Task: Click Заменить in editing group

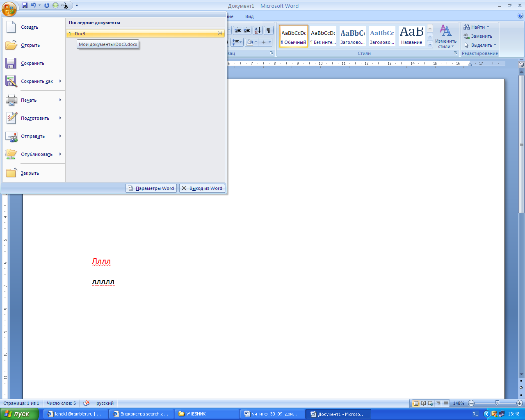Action: (478, 36)
